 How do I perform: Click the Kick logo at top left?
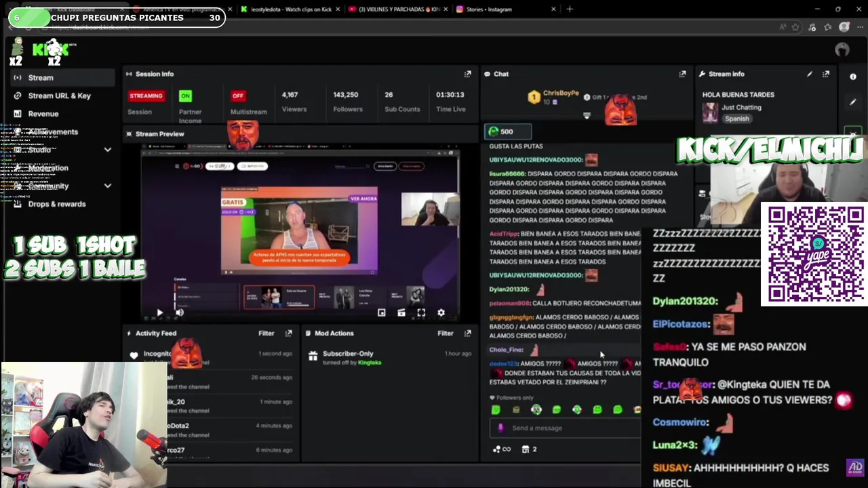[53, 49]
